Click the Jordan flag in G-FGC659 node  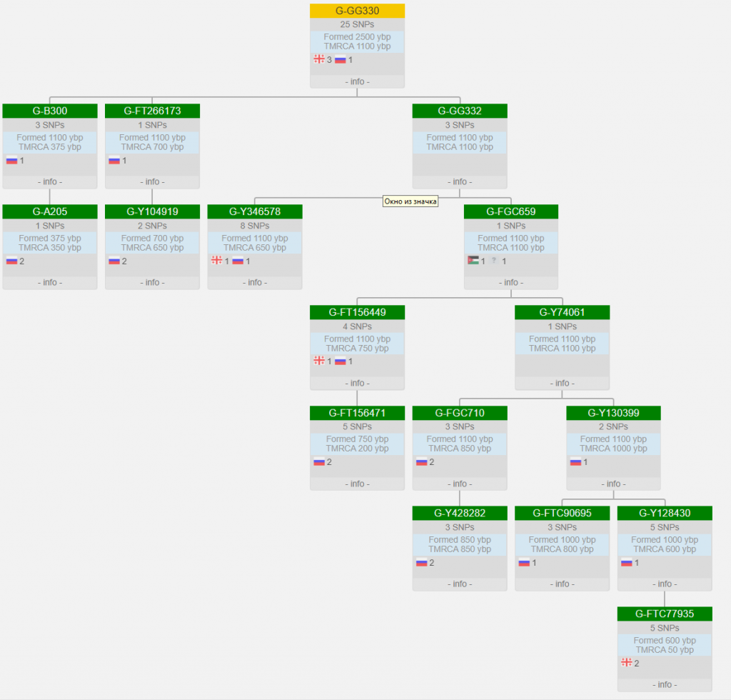click(x=473, y=261)
